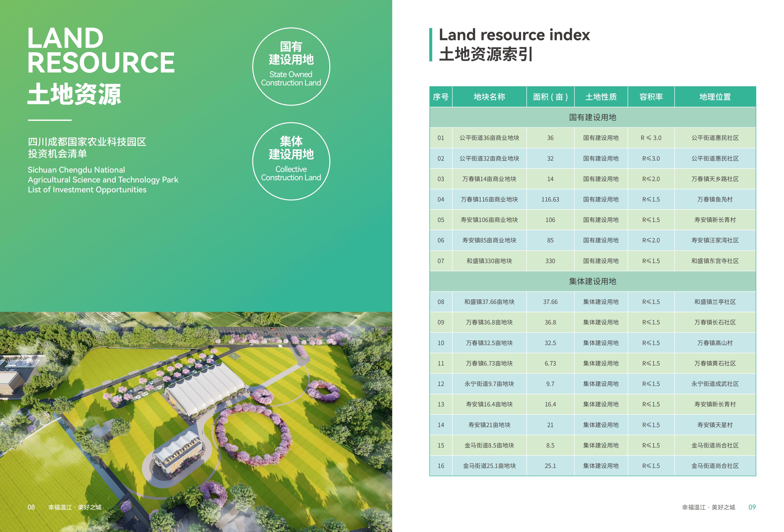Viewport: 784px width, 532px height.
Task: Click the 面积（亩）column header
Action: [x=550, y=97]
